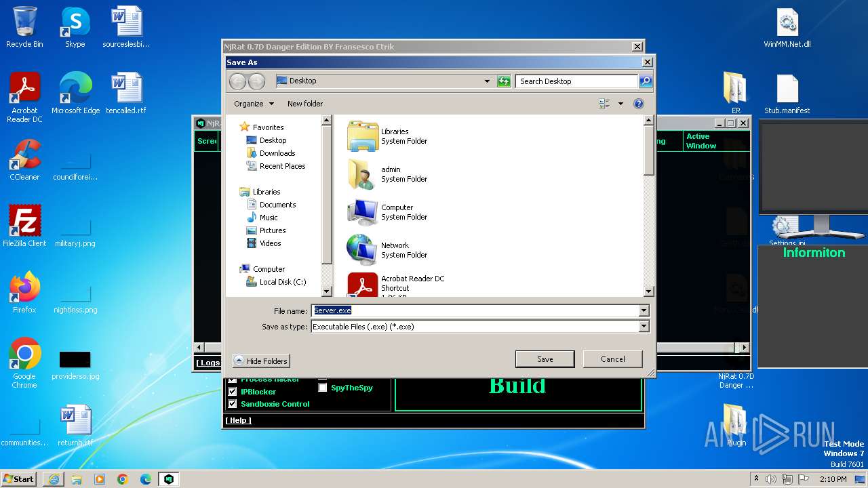The image size is (868, 488).
Task: Open the Save As help icon
Action: click(638, 104)
